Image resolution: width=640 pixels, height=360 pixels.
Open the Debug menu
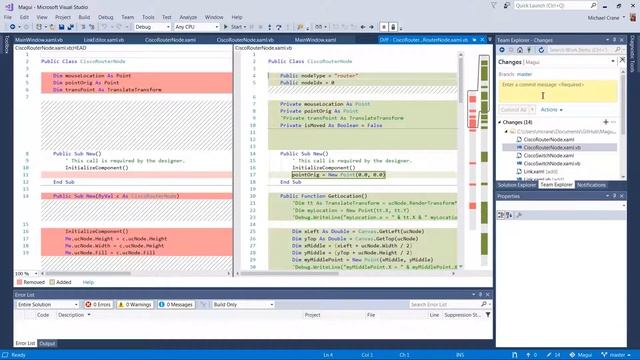pyautogui.click(x=105, y=17)
